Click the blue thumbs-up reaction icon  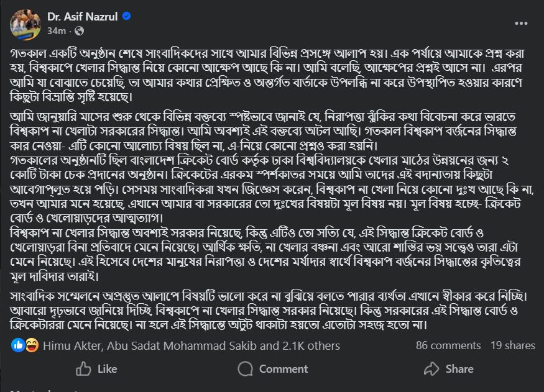(x=18, y=345)
